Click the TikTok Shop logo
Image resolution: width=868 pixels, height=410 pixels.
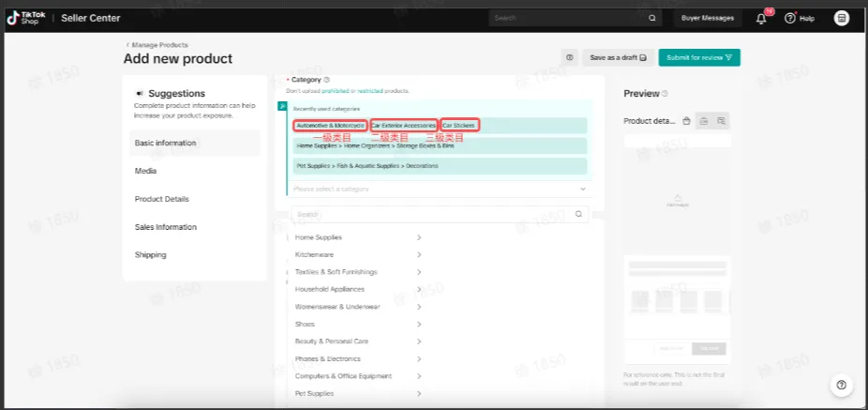[x=25, y=18]
